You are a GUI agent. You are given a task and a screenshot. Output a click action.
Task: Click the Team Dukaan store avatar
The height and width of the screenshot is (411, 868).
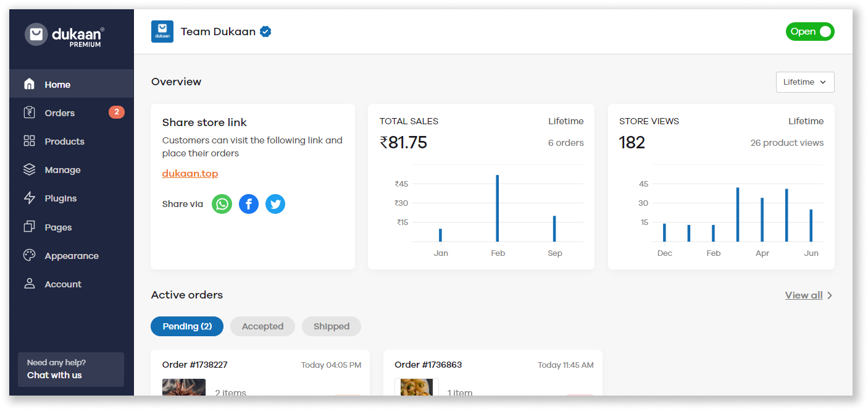(x=162, y=32)
